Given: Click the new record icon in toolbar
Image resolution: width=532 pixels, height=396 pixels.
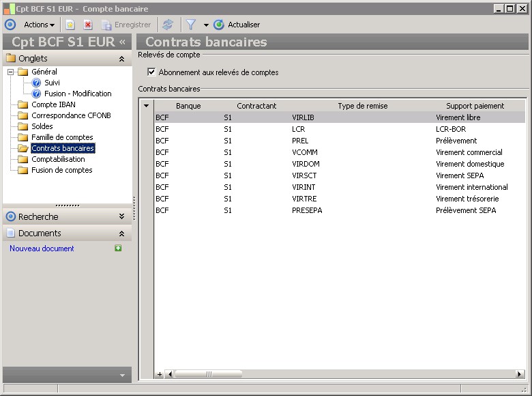Looking at the screenshot, I should (x=70, y=25).
